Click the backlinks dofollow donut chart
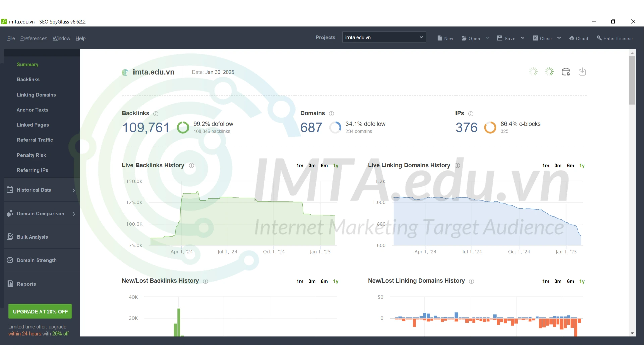The height and width of the screenshot is (362, 644). [x=183, y=128]
